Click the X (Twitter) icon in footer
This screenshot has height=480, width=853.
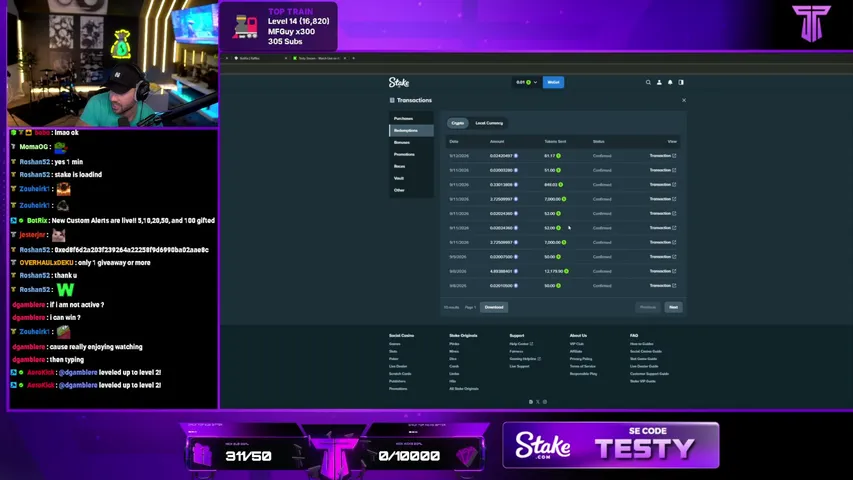(x=537, y=402)
